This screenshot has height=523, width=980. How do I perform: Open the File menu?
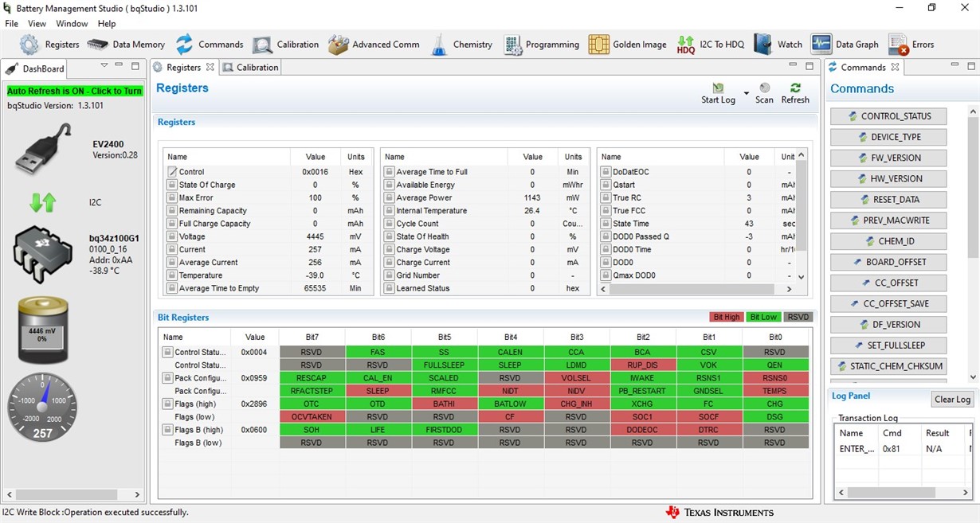click(x=11, y=24)
